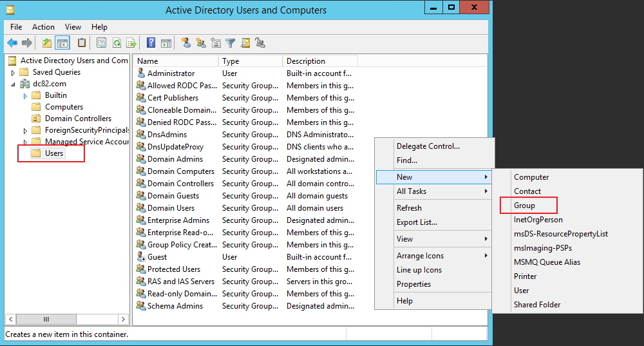The image size is (644, 346).
Task: Sort by the Description column header
Action: click(x=320, y=61)
